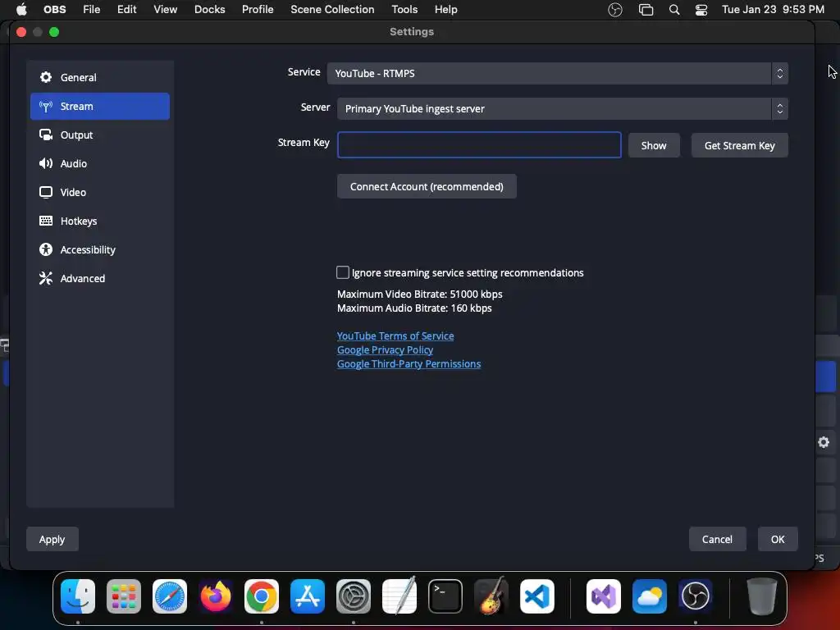Screen dimensions: 840x630
Task: Apply the settings changes
Action: coord(52,540)
